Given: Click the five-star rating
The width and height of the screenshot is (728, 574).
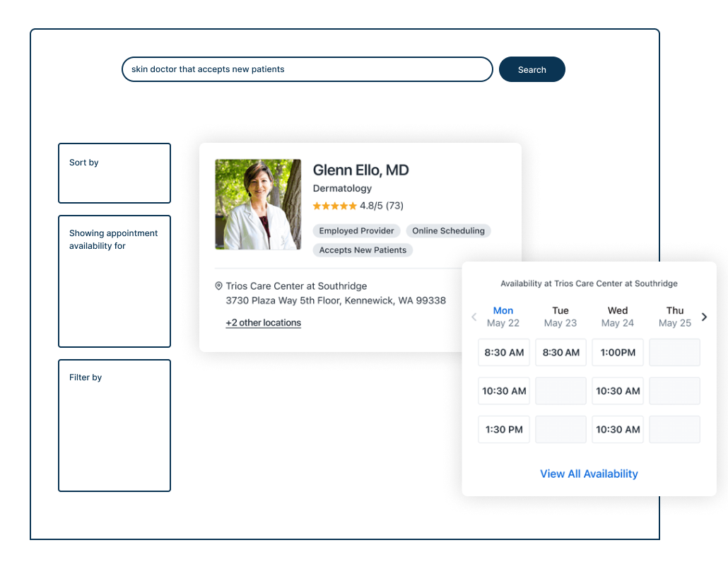Looking at the screenshot, I should pyautogui.click(x=334, y=206).
